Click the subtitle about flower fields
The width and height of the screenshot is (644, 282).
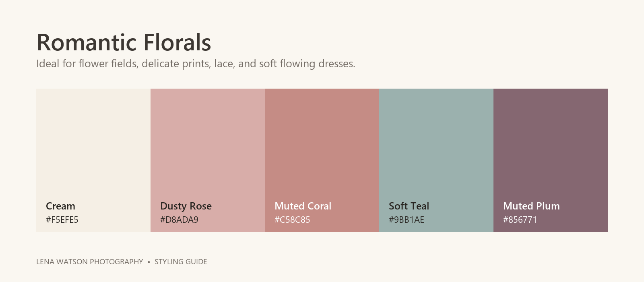click(x=196, y=64)
